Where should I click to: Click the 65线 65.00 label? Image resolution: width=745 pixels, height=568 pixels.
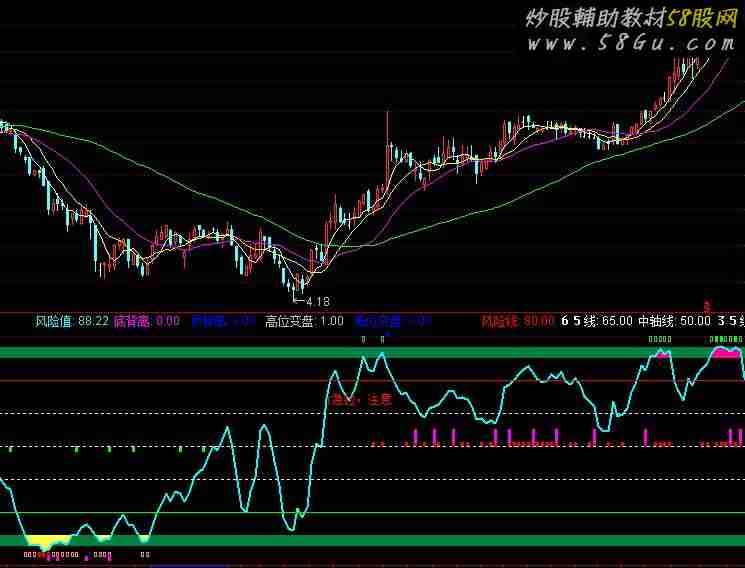tap(596, 321)
